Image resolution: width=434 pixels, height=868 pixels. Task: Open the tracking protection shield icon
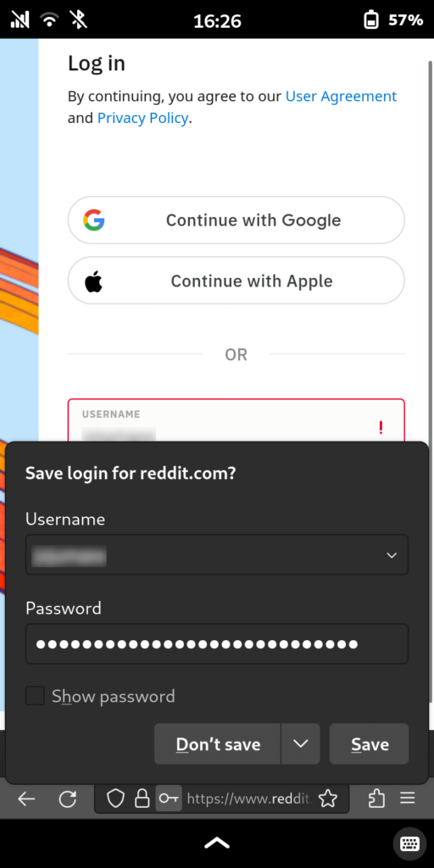[x=115, y=798]
